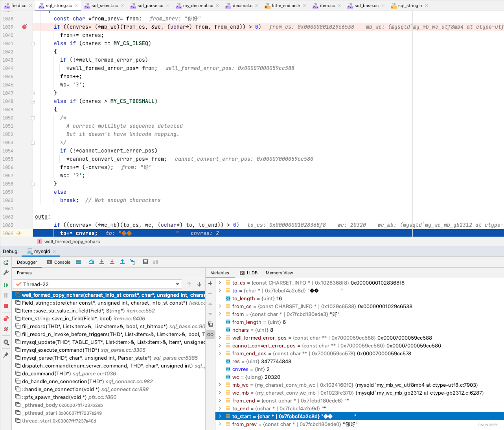This screenshot has width=504, height=430.
Task: Switch to Console debug tab
Action: [x=59, y=262]
